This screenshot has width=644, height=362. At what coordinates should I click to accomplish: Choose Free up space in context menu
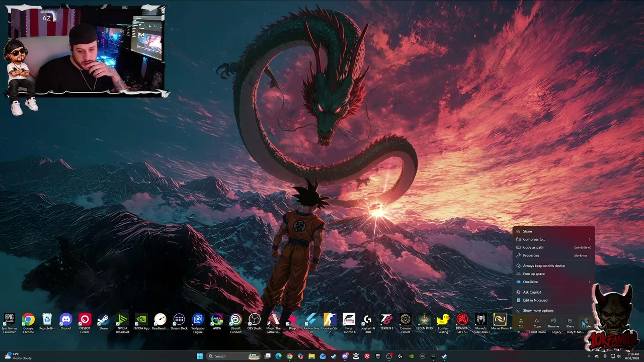[x=553, y=274]
